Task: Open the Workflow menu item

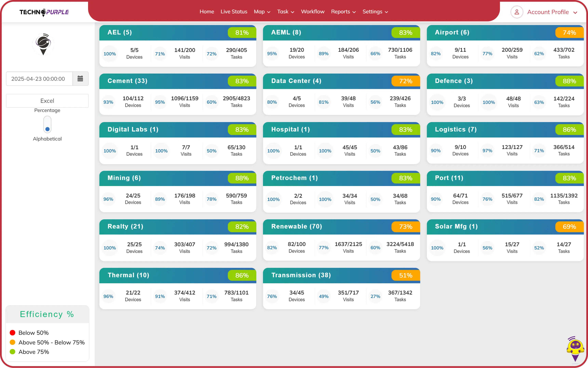Action: [x=312, y=12]
